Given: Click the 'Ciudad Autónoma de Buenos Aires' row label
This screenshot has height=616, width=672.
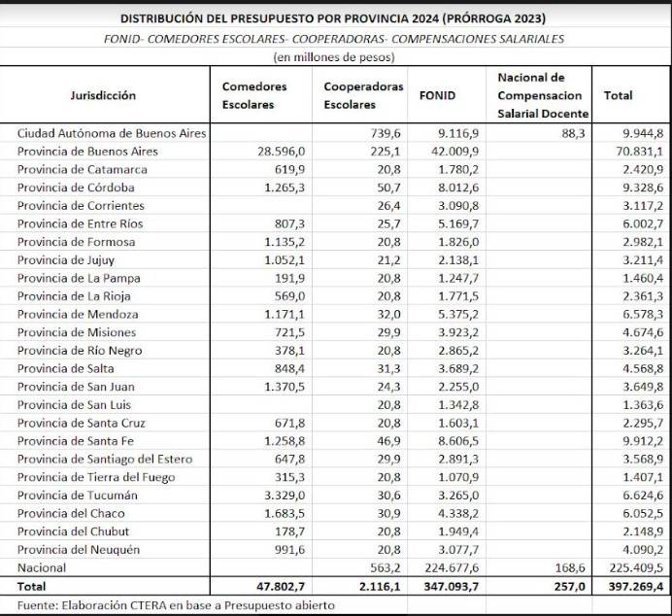Looking at the screenshot, I should tap(112, 133).
